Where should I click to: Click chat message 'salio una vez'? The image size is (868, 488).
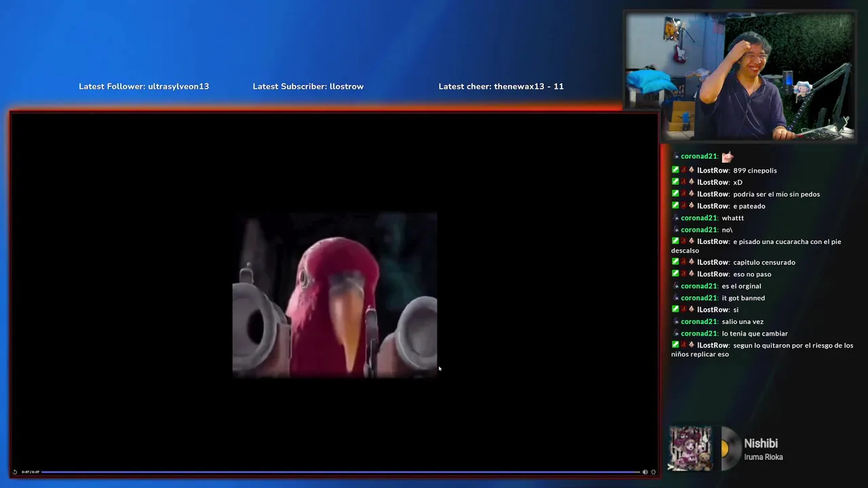[743, 322]
